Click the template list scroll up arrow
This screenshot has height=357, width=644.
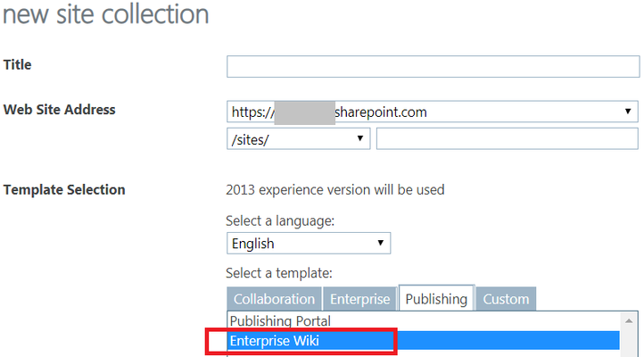629,320
